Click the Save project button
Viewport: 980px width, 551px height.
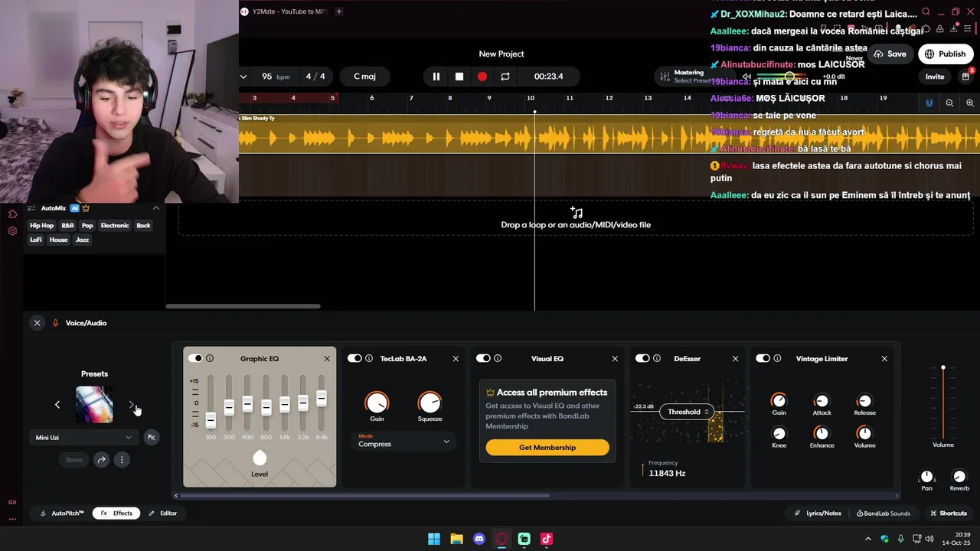click(890, 54)
